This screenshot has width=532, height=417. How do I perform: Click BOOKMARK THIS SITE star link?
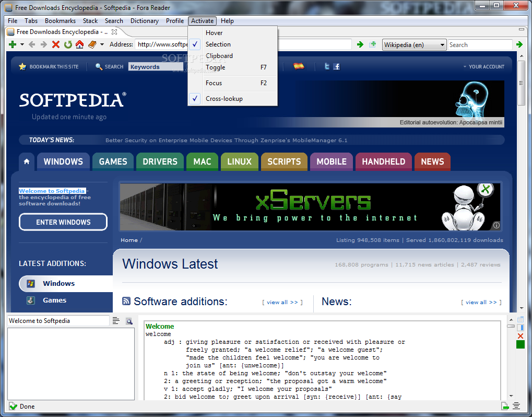[49, 66]
